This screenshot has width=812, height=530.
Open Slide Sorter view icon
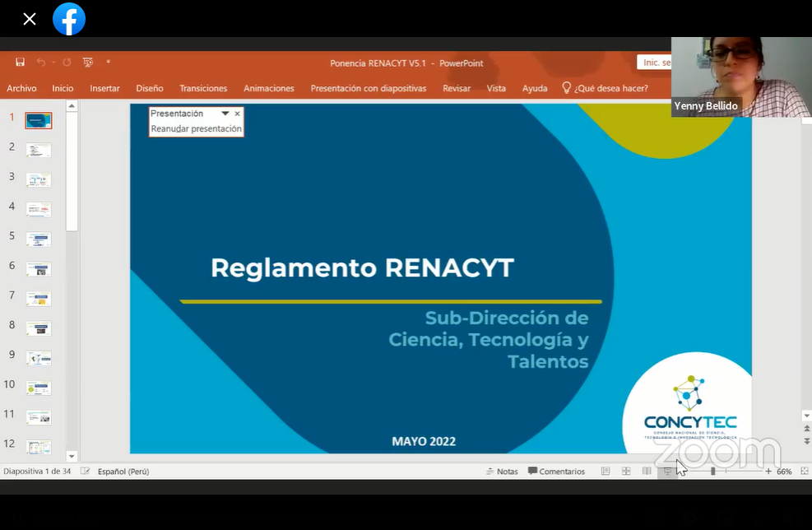[x=626, y=472]
